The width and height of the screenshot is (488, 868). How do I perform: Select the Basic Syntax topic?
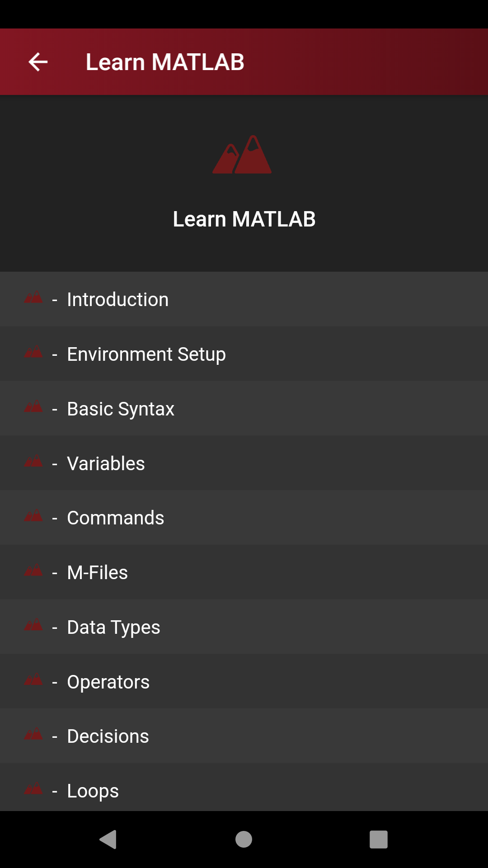121,409
